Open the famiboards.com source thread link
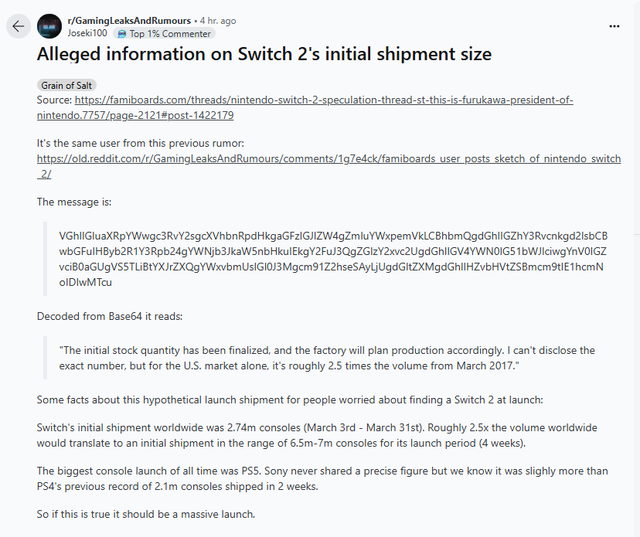The width and height of the screenshot is (640, 537). click(305, 108)
